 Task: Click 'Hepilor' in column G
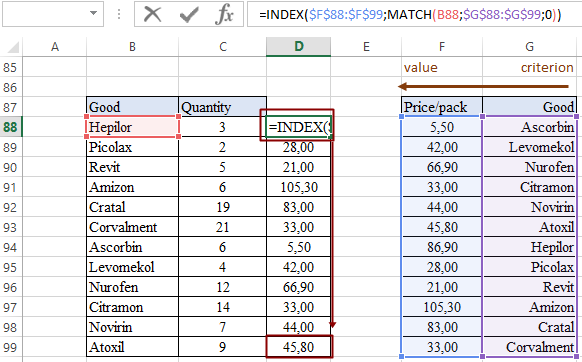530,247
